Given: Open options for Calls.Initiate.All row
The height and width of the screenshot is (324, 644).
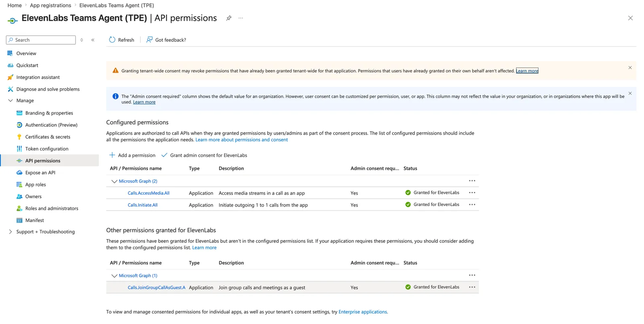Looking at the screenshot, I should [472, 205].
